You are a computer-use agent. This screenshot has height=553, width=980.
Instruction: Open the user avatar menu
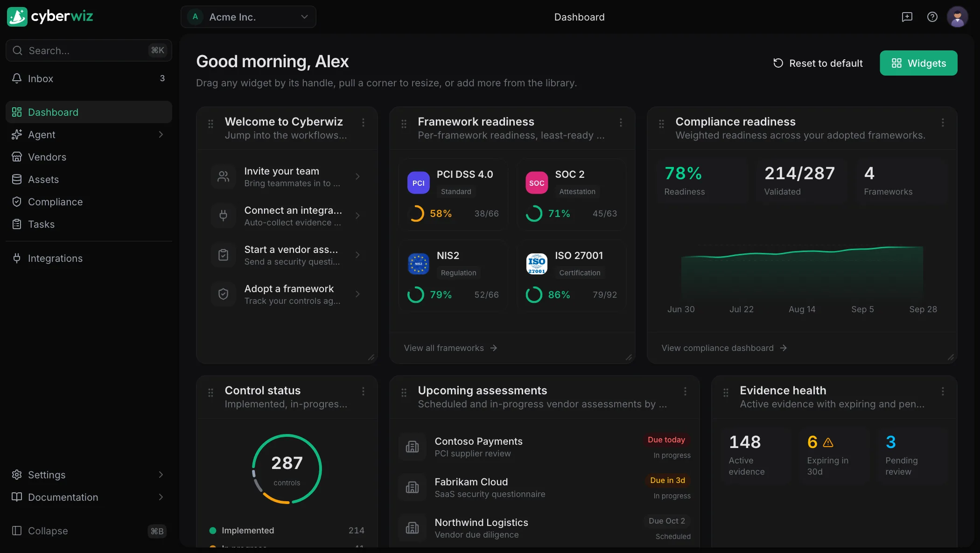(x=957, y=17)
